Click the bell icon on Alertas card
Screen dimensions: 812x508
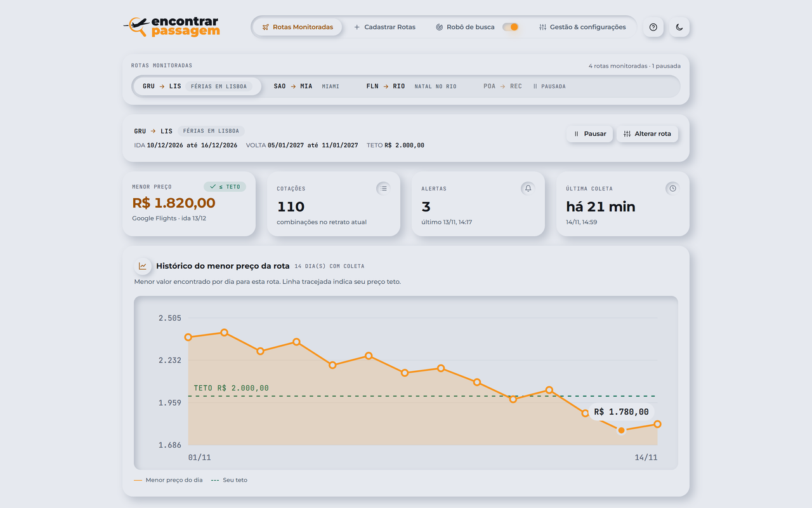coord(528,188)
